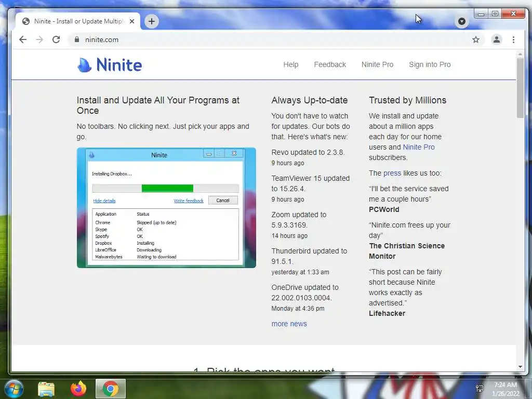Click '14 hours ago' timestamp
This screenshot has width=532, height=399.
click(x=289, y=236)
